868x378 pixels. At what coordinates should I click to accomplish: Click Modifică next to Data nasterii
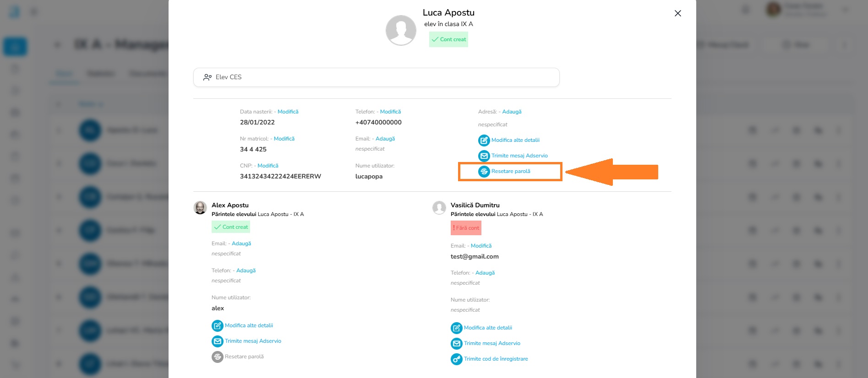coord(288,112)
